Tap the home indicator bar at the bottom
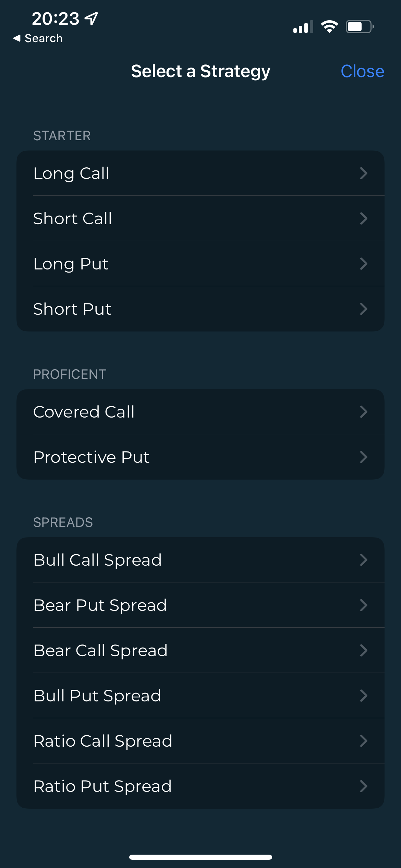The width and height of the screenshot is (401, 868). click(x=200, y=857)
